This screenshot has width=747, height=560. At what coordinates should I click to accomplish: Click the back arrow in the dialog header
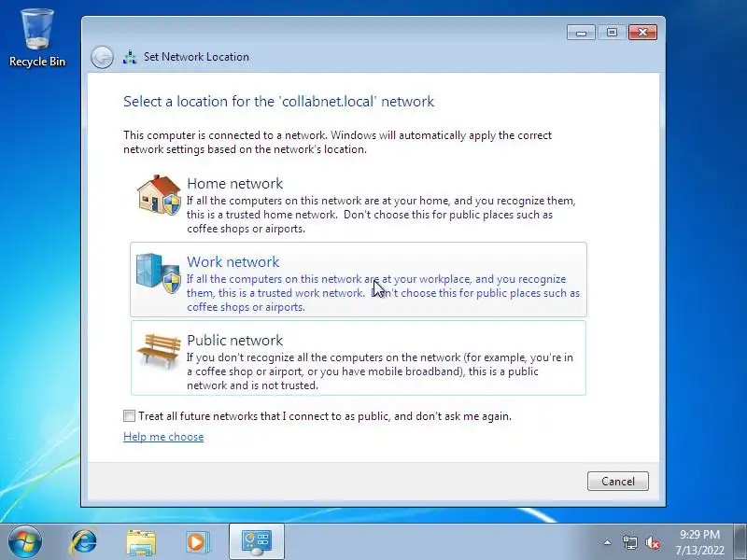tap(102, 57)
